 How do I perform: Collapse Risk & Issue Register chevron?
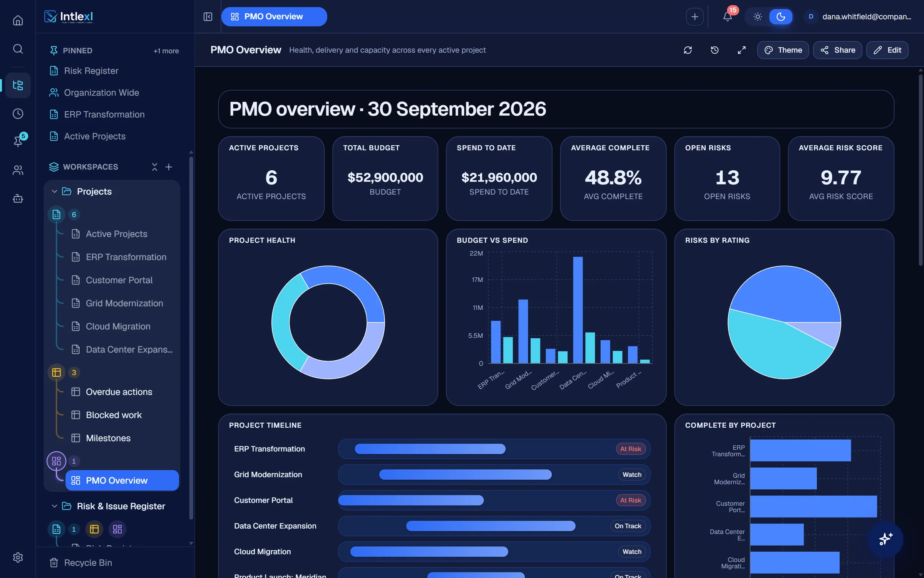[x=54, y=506]
